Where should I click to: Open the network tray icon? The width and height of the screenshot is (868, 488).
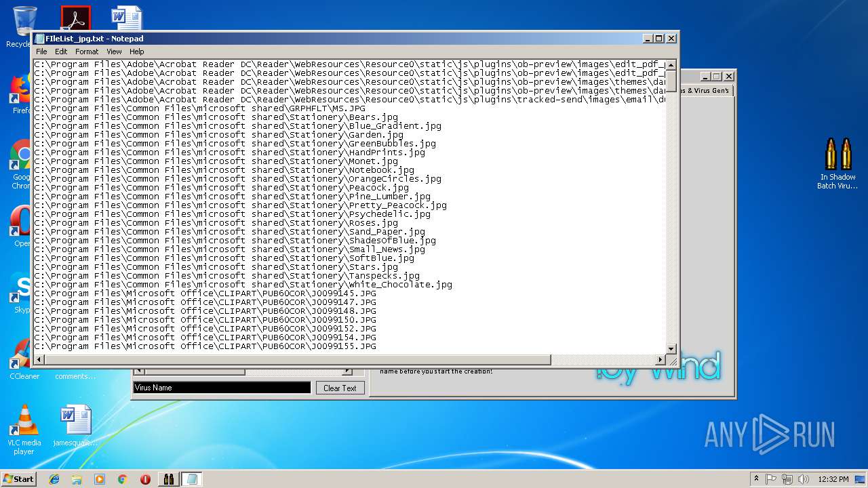[x=787, y=479]
